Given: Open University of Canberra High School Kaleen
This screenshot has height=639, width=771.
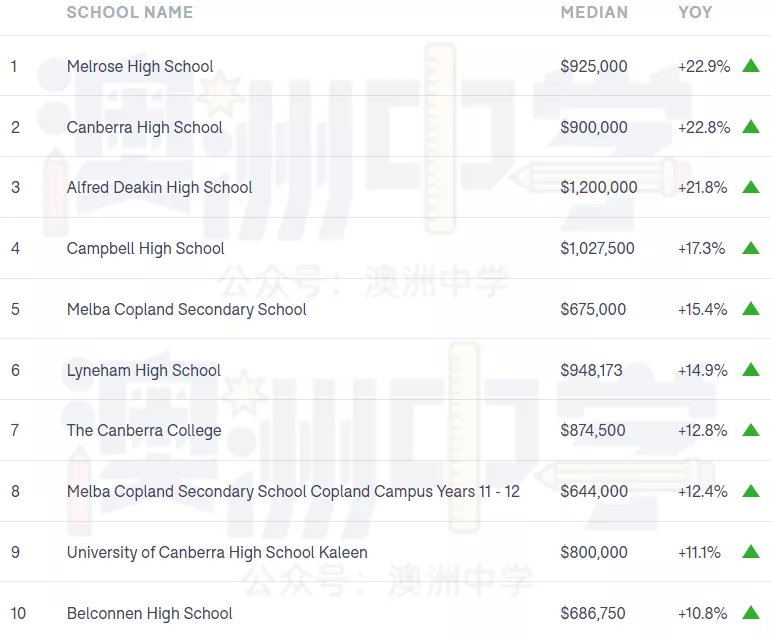Looking at the screenshot, I should tap(217, 552).
